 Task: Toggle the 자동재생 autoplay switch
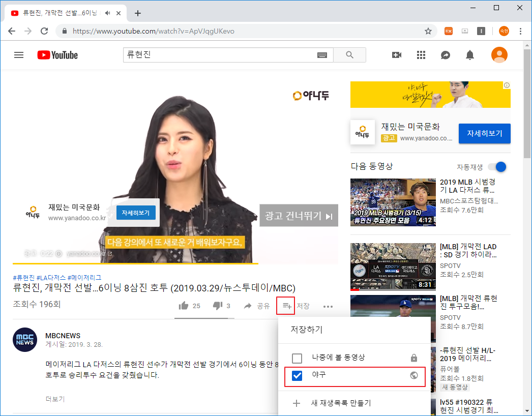pos(497,167)
